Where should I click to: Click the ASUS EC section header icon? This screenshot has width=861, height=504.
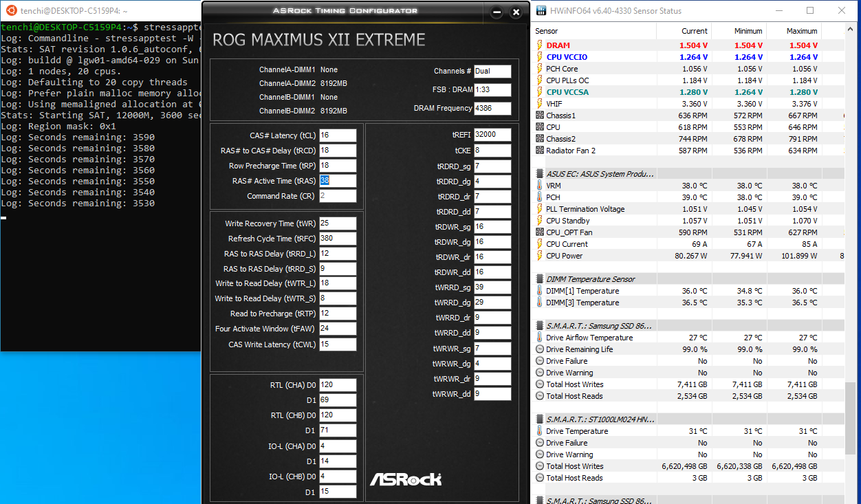[540, 174]
